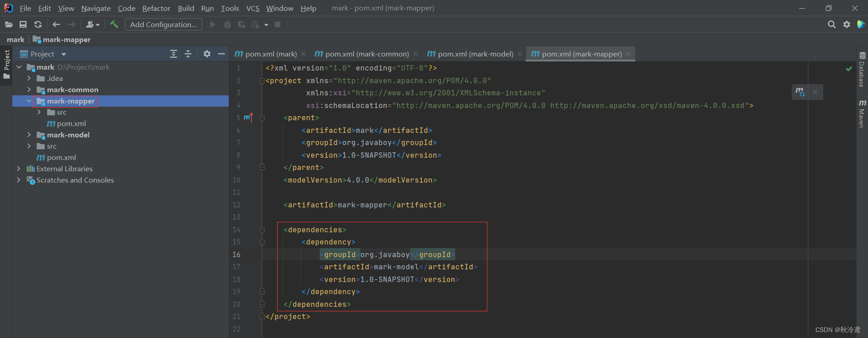Open the Navigate menu
868x338 pixels.
click(96, 8)
